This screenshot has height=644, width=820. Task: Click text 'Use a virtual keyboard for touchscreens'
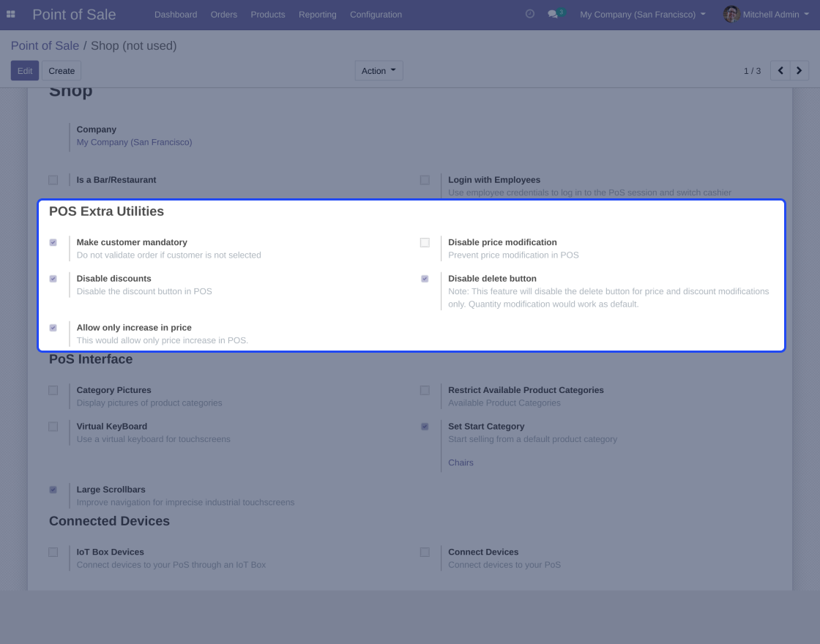(x=154, y=439)
